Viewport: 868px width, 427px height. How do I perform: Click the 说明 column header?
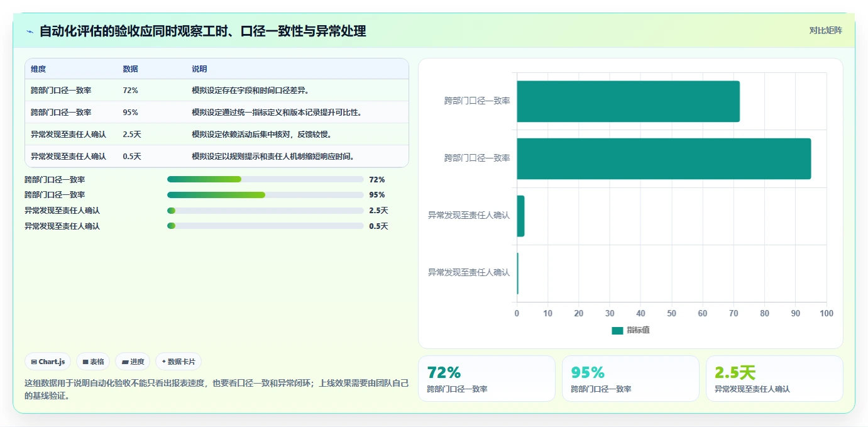(199, 69)
